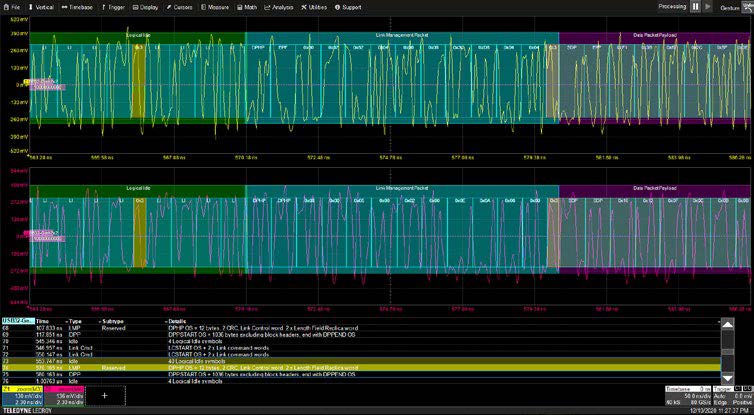This screenshot has height=415, width=754.
Task: Click the Support help menu
Action: tap(347, 6)
